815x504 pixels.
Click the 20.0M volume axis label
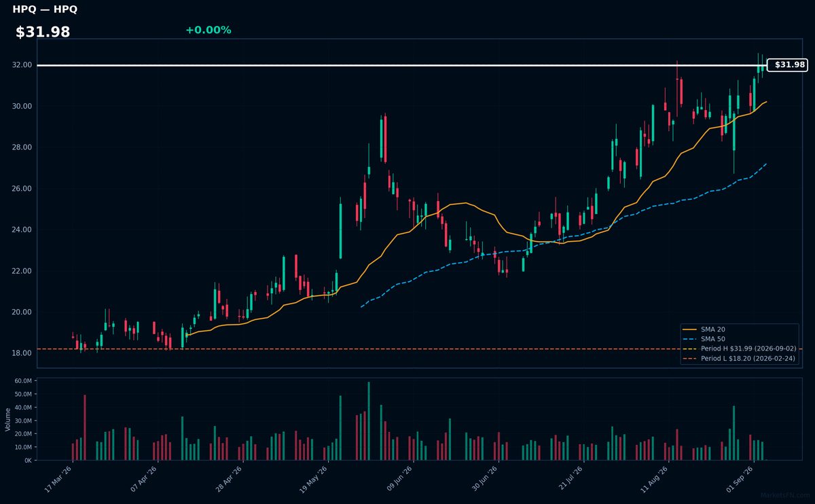(24, 434)
